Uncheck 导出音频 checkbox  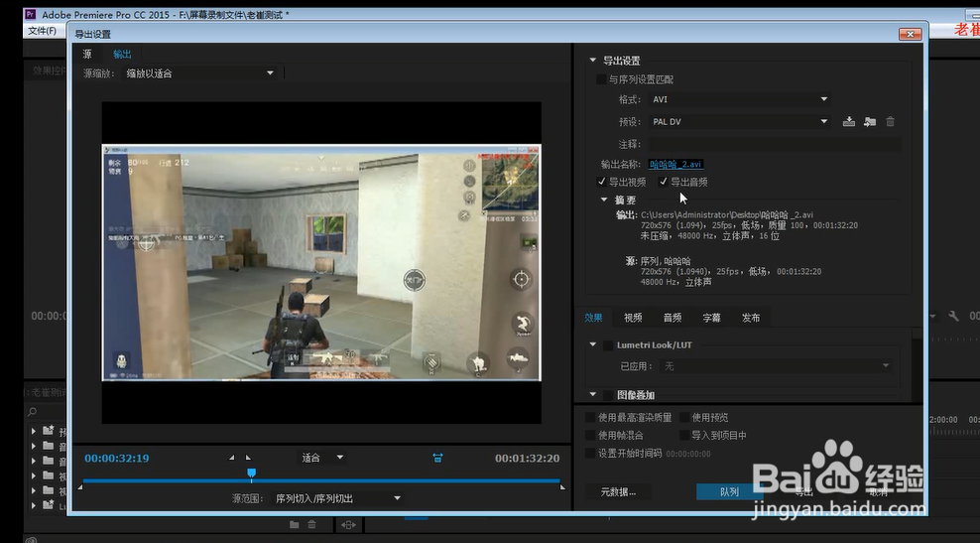[664, 182]
